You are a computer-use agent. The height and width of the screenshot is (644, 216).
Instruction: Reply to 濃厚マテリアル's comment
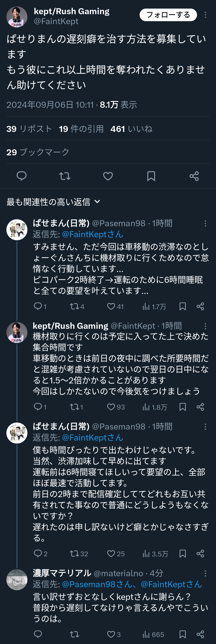tap(38, 634)
